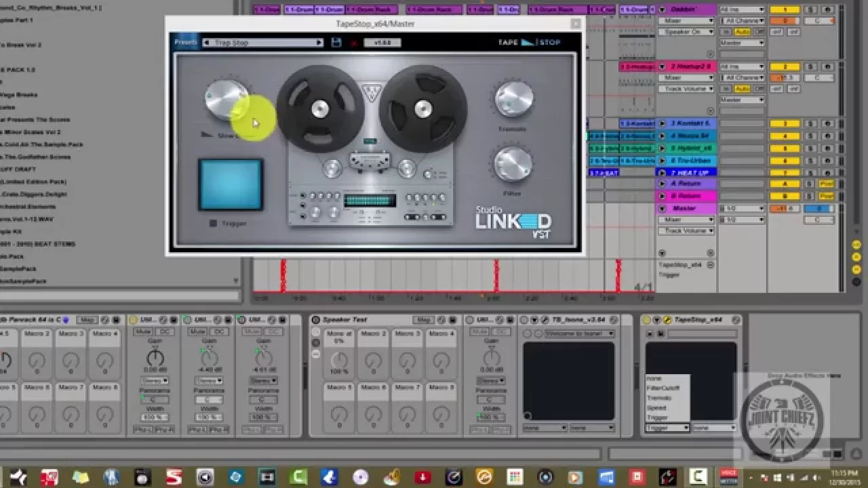
Task: Click the Slowdown knob in TapeStop
Action: point(226,100)
